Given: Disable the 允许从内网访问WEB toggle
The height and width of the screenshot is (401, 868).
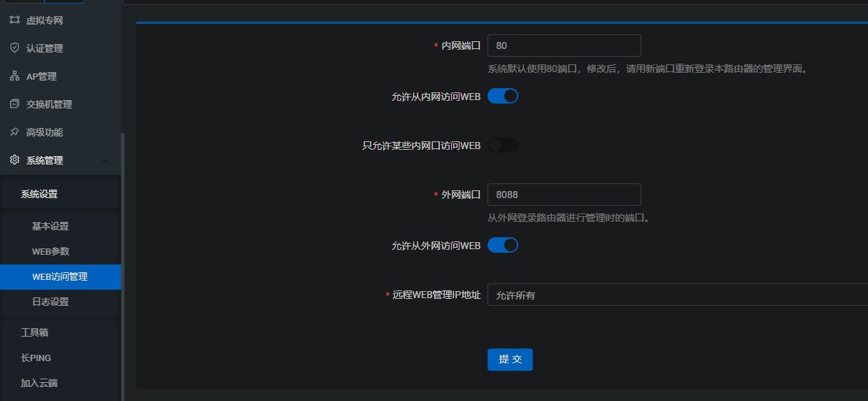Looking at the screenshot, I should [502, 96].
